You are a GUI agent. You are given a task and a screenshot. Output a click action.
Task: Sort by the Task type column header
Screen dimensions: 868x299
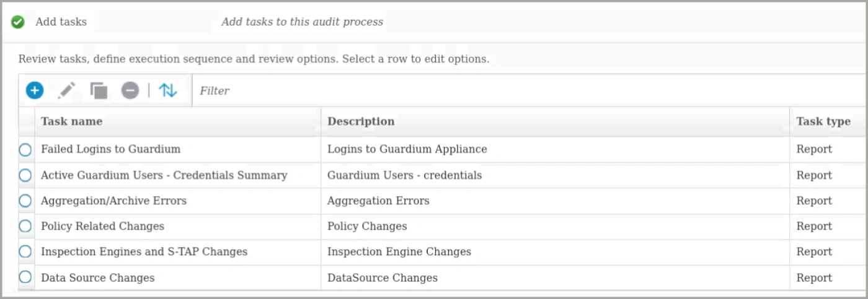coord(828,121)
